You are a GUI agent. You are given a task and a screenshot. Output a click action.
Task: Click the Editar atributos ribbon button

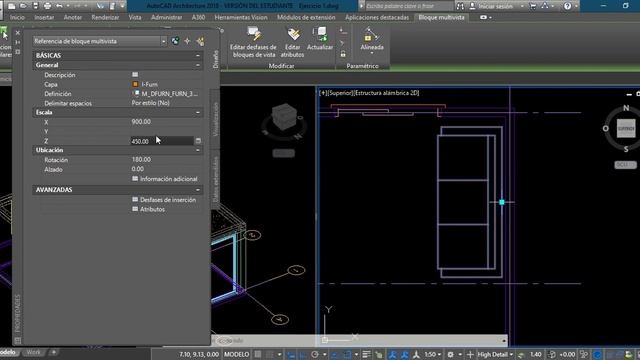pyautogui.click(x=292, y=42)
